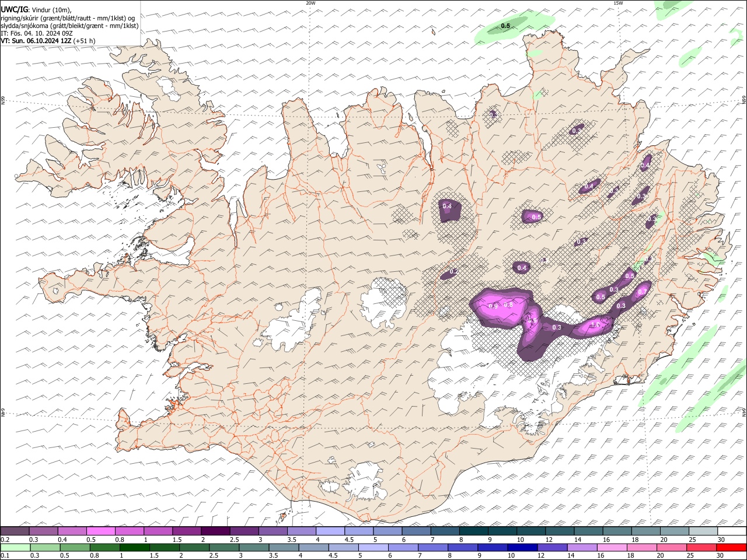Click the '15W' longitude label
The height and width of the screenshot is (560, 747).
pos(618,3)
